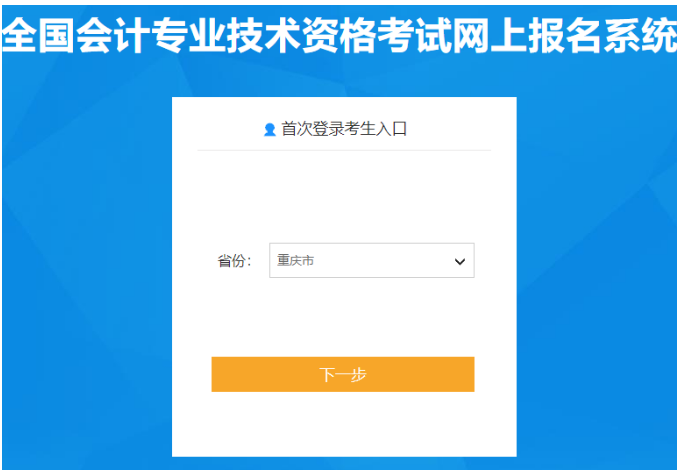Proceed to next step with 下一步
The height and width of the screenshot is (470, 681).
[343, 374]
